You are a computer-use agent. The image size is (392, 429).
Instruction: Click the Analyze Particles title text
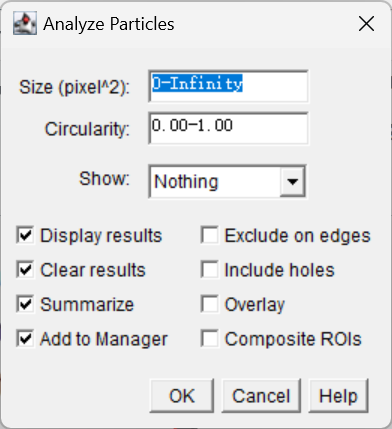click(109, 24)
